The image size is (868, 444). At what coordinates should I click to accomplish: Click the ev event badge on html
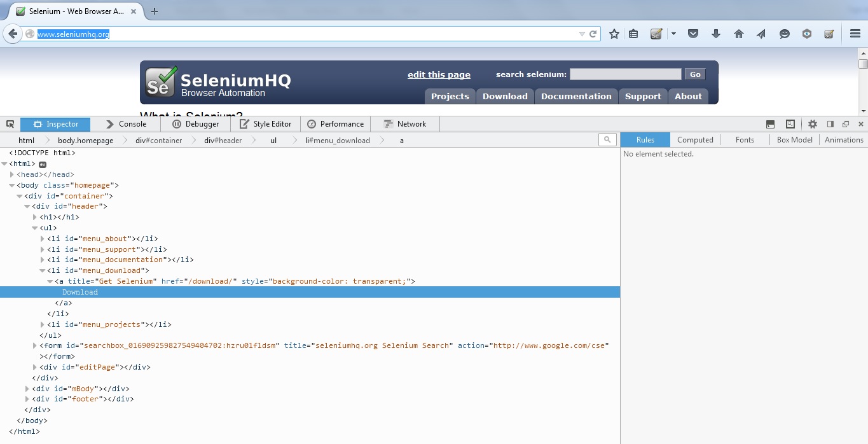click(x=43, y=164)
